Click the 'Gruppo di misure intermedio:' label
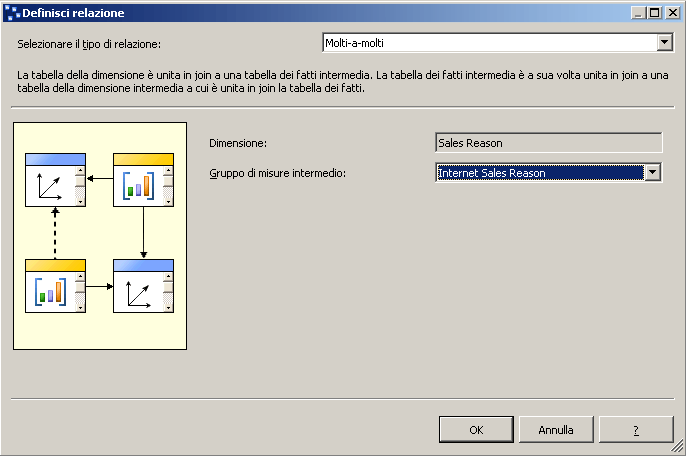The height and width of the screenshot is (456, 686). click(x=277, y=173)
